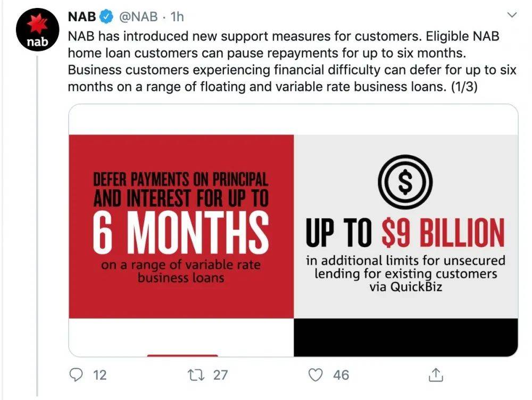Click the blue verified badge
The width and height of the screenshot is (532, 400).
(x=106, y=16)
